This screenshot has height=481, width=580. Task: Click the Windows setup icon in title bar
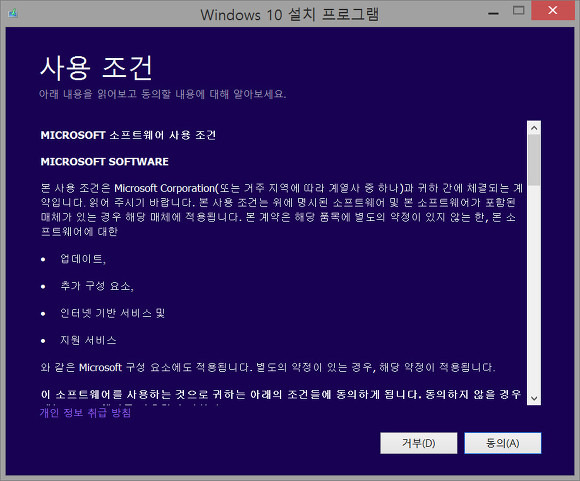(13, 14)
